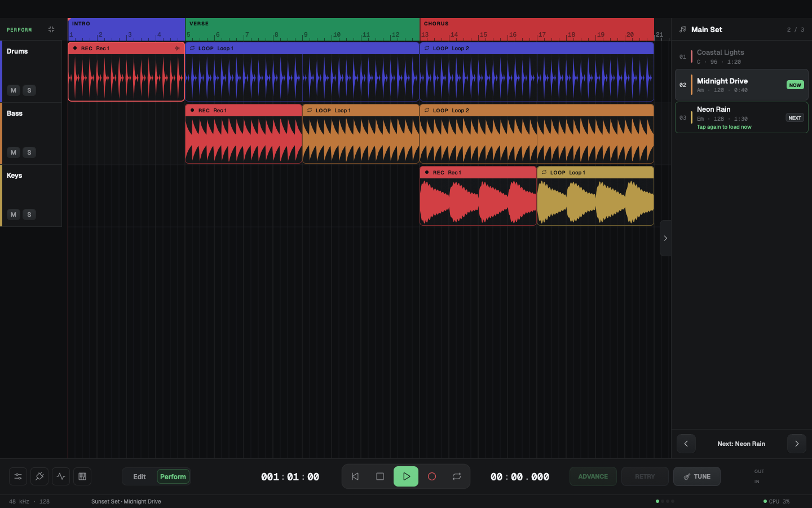Select Drums Loop 2 clip header

click(537, 49)
